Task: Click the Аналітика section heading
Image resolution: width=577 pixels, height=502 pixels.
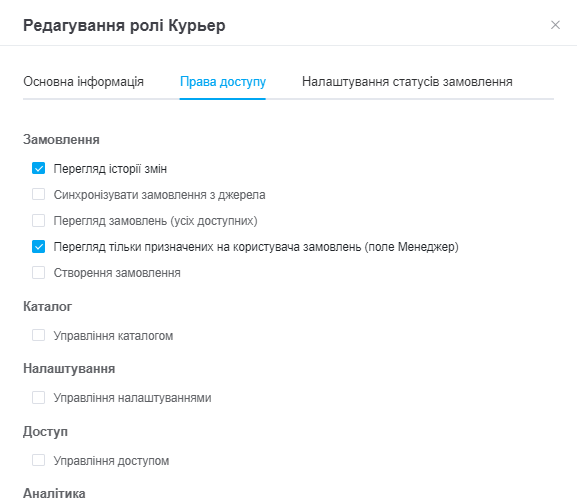Action: click(x=54, y=493)
